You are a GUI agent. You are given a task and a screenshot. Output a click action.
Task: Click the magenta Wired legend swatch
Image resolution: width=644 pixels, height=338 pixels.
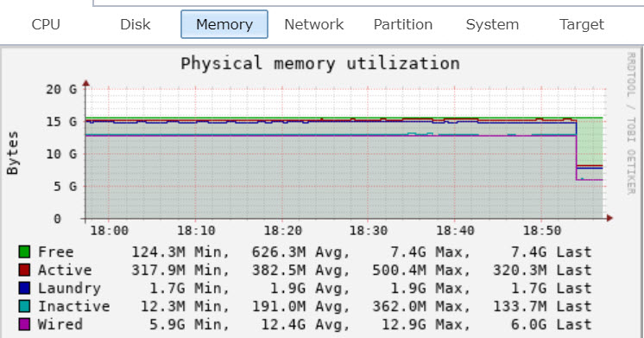tap(24, 324)
